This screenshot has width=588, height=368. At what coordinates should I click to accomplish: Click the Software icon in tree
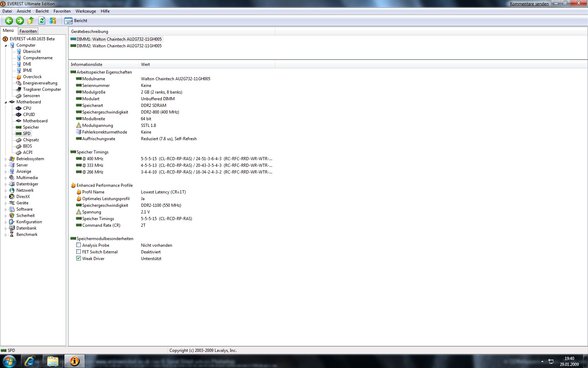click(x=12, y=209)
